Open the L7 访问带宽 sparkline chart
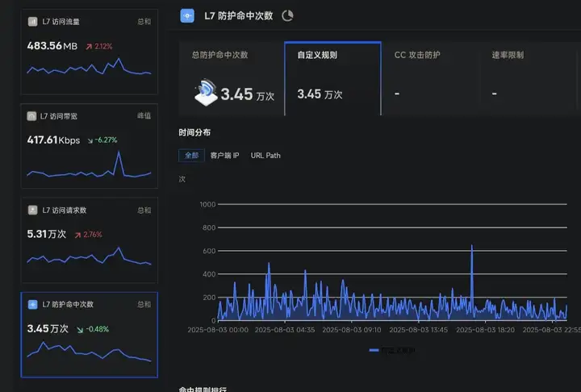Image resolution: width=581 pixels, height=392 pixels. (89, 164)
